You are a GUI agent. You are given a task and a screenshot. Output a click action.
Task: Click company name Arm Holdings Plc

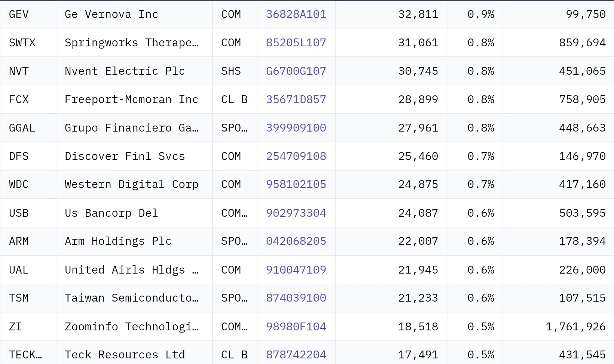click(x=118, y=241)
